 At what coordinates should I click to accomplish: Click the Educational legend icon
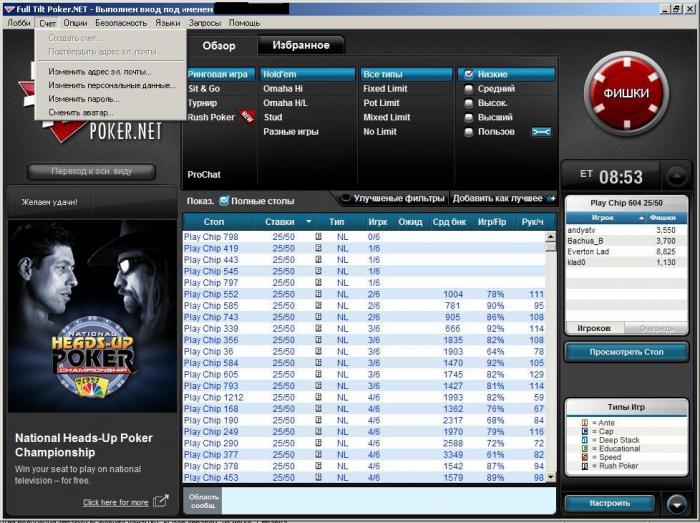[584, 449]
